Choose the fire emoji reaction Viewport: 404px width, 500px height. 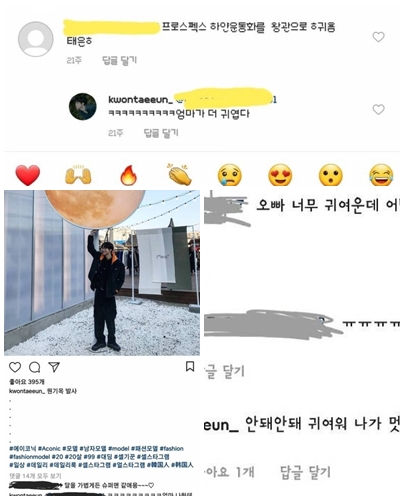128,175
